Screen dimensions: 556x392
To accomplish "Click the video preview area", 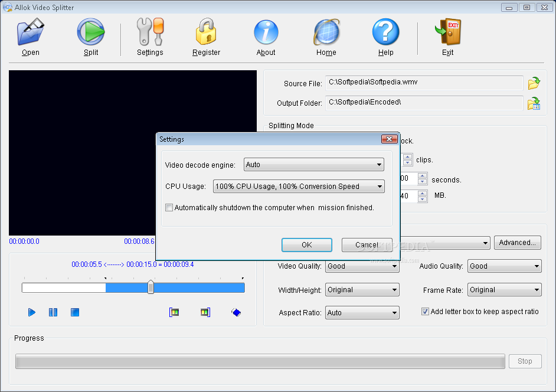I will tap(133, 152).
